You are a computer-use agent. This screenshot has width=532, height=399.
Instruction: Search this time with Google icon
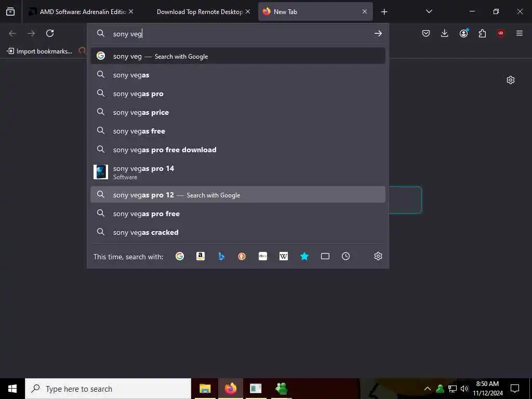180,256
